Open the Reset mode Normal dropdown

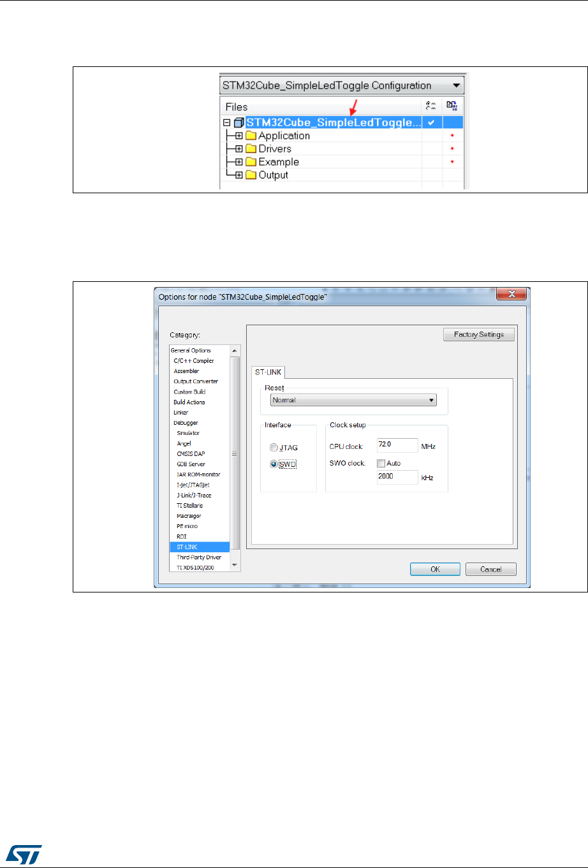click(x=353, y=401)
